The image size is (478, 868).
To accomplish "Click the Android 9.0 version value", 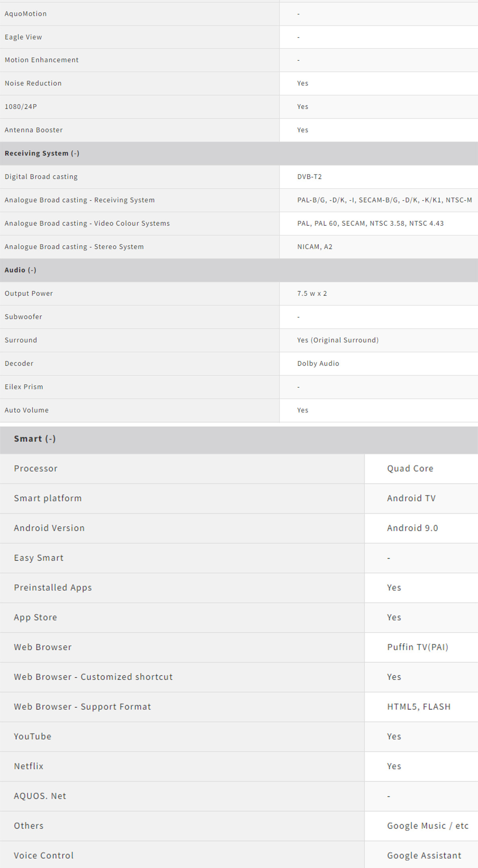I will click(413, 528).
